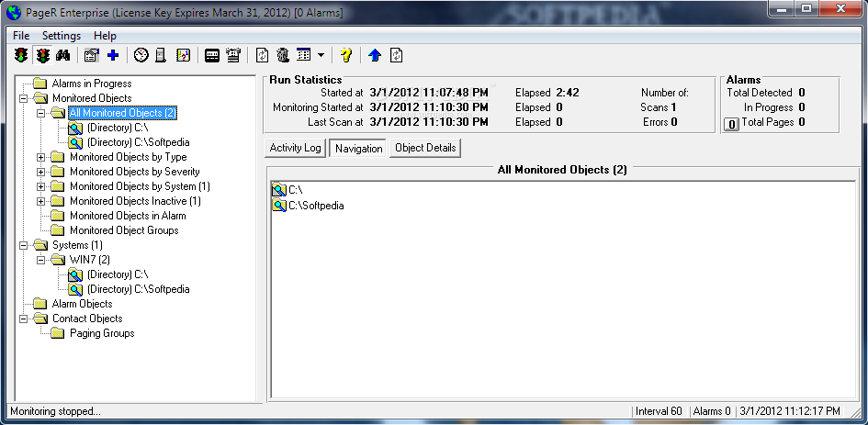The width and height of the screenshot is (868, 425).
Task: Click the 0 button beside Total Pages
Action: 731,125
